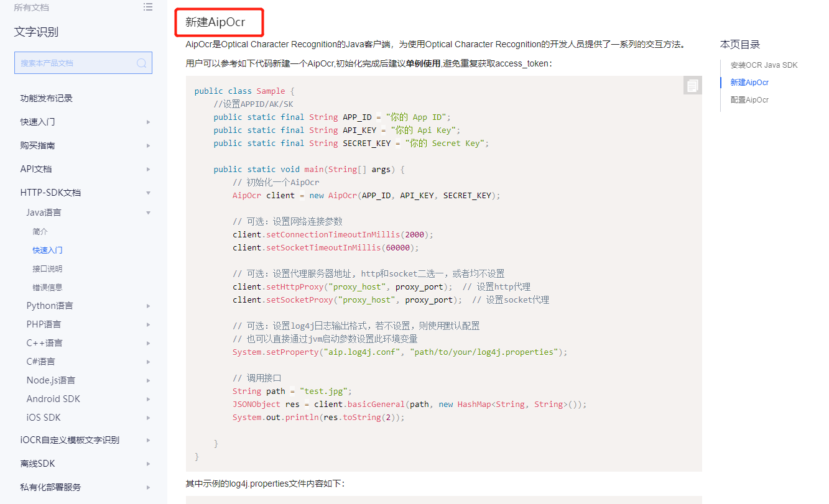Expand the 购买指南 section arrow

click(x=148, y=145)
